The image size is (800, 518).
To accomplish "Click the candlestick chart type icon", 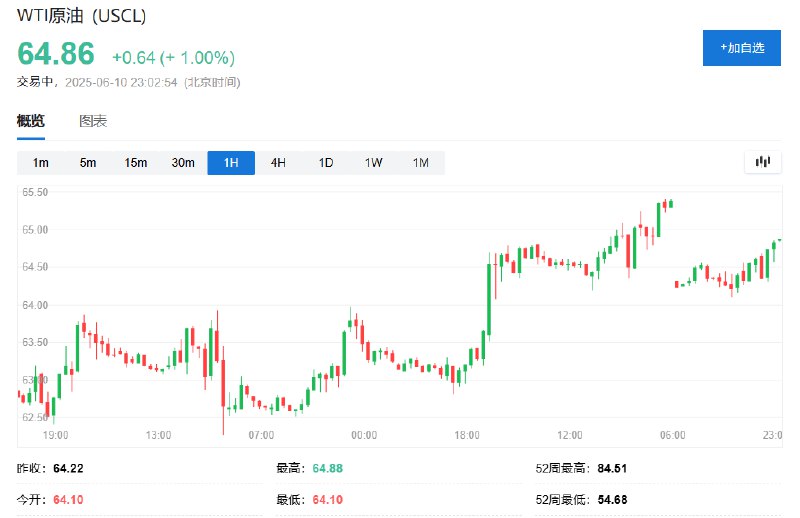I will [762, 162].
